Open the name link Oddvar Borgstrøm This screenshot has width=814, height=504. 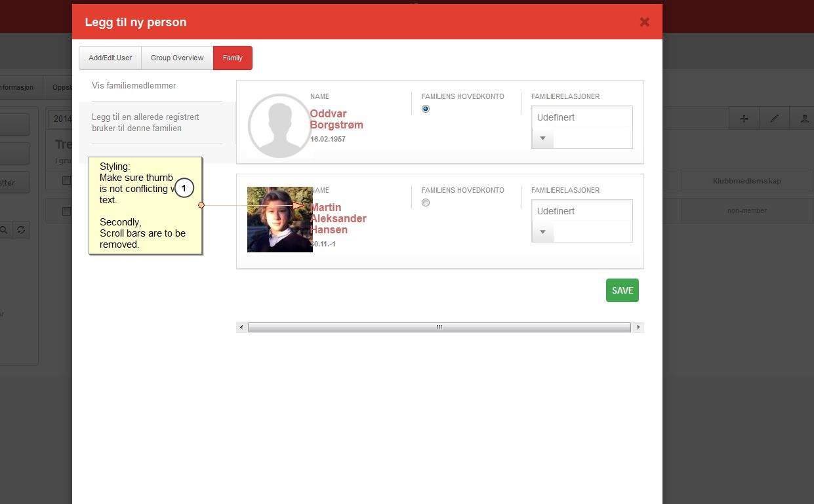(x=336, y=119)
